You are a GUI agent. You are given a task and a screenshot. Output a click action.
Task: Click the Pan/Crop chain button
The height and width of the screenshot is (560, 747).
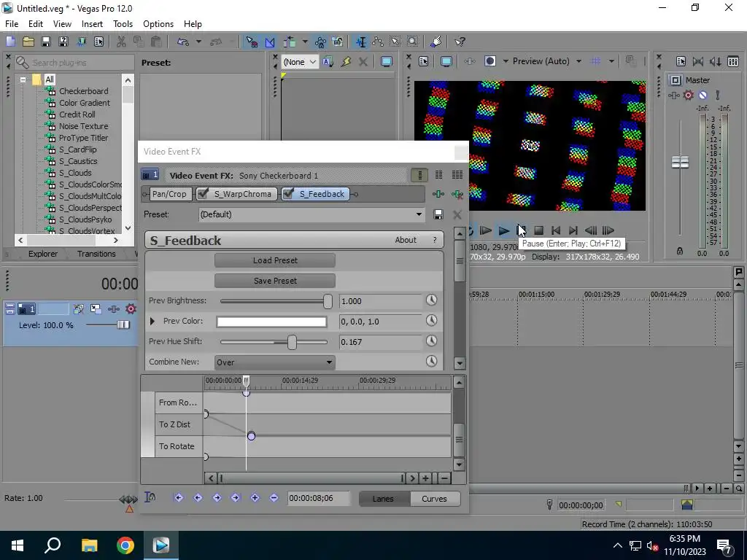pyautogui.click(x=169, y=194)
